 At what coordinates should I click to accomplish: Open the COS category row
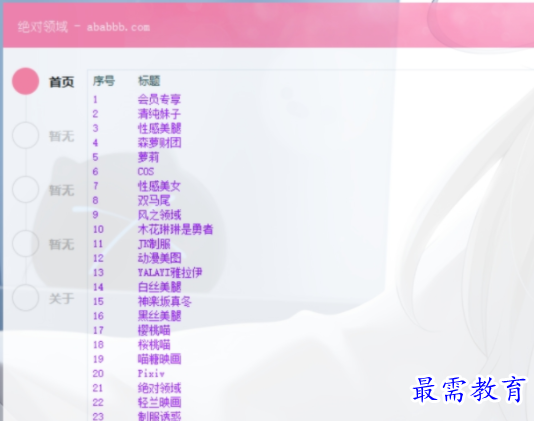[146, 171]
